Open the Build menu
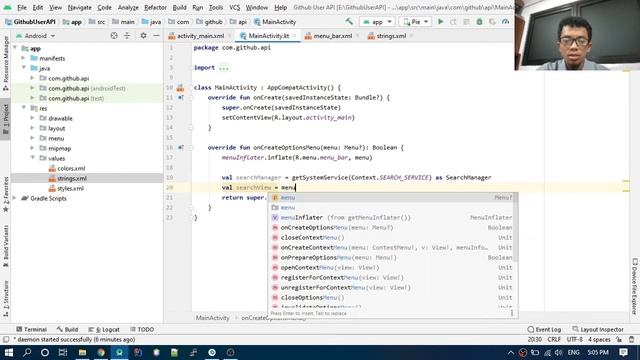The image size is (640, 360). pos(179,7)
